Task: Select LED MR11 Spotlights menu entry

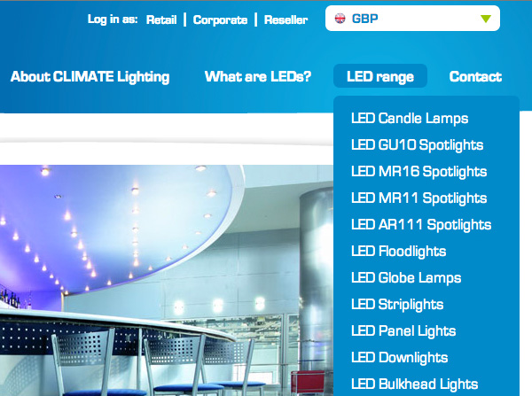Action: point(419,198)
